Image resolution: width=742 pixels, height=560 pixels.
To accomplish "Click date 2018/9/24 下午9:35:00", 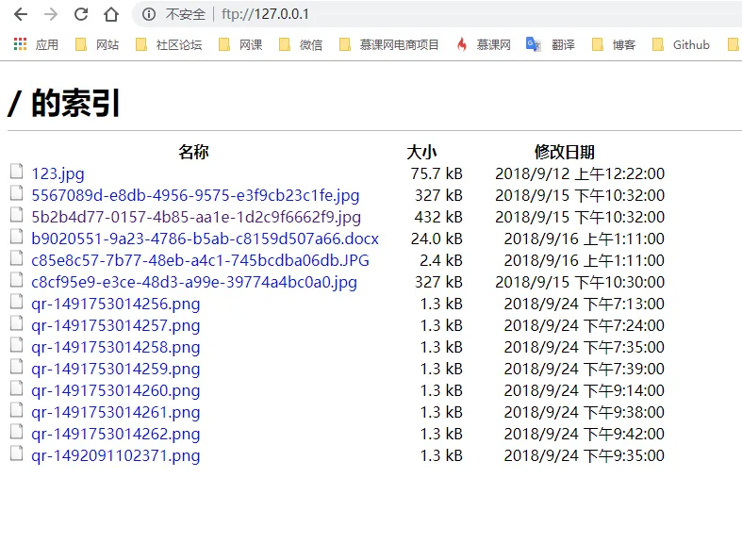I will pos(584,456).
